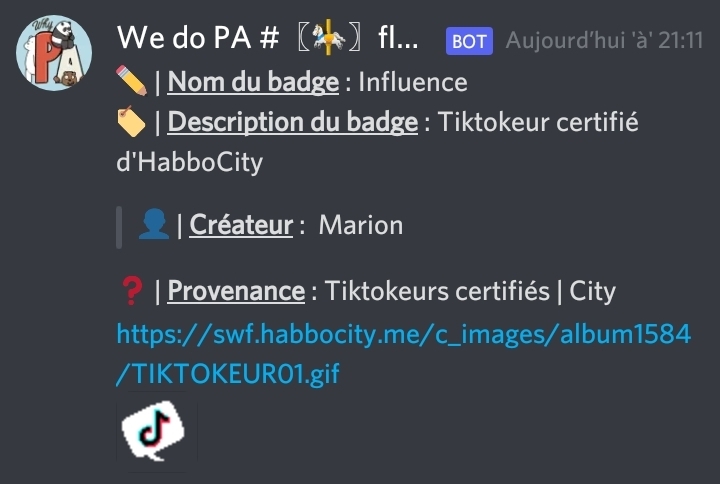
Task: Click the Nom du badge underlined label
Action: 253,82
